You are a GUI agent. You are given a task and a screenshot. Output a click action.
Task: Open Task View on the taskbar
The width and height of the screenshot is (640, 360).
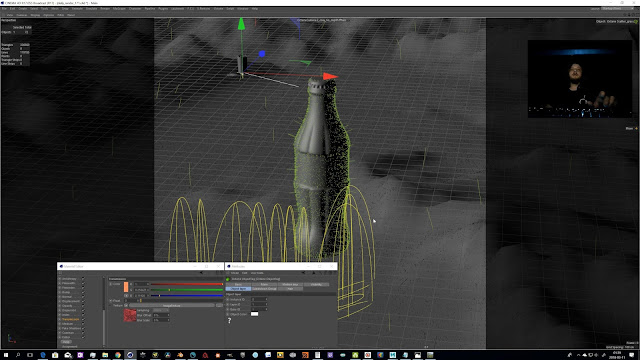pyautogui.click(x=30, y=355)
